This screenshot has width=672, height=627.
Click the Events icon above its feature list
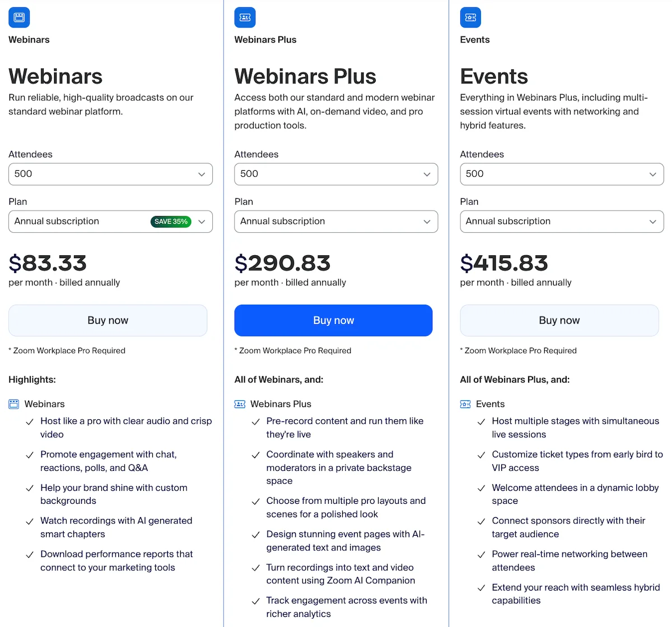pyautogui.click(x=465, y=404)
